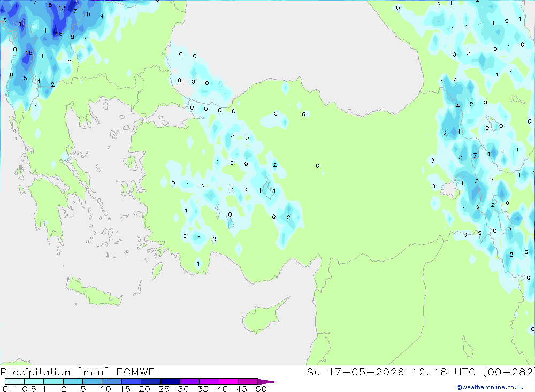Click the legend label "40"
The image size is (535, 392).
click(x=222, y=389)
